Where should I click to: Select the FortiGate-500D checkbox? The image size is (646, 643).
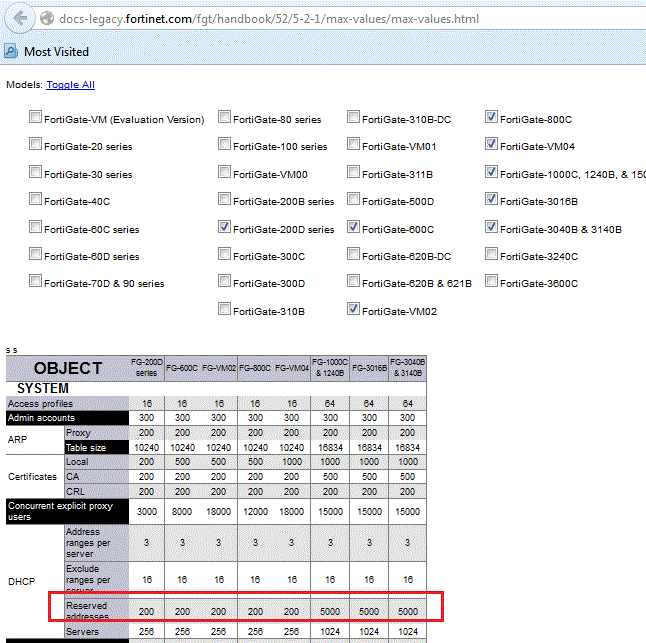pyautogui.click(x=353, y=199)
